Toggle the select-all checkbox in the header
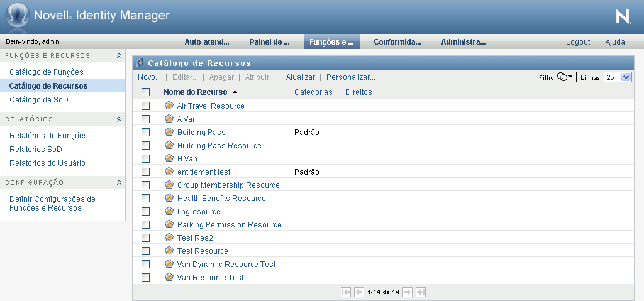This screenshot has height=301, width=644. click(x=145, y=92)
